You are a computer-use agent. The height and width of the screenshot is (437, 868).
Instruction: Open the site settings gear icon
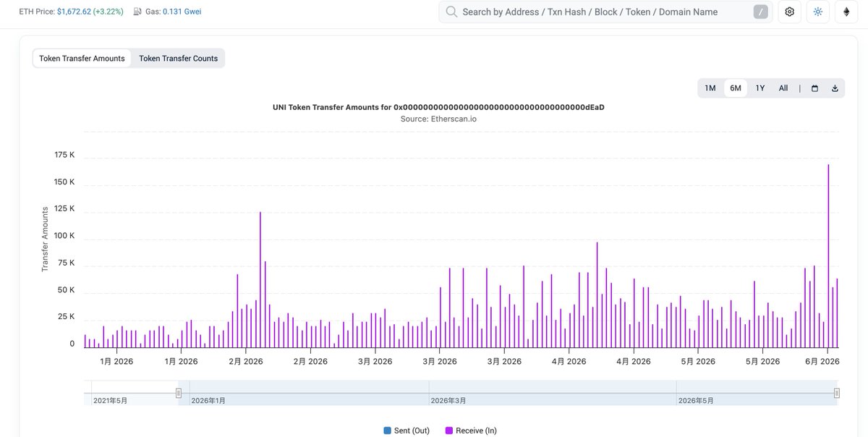coord(789,12)
